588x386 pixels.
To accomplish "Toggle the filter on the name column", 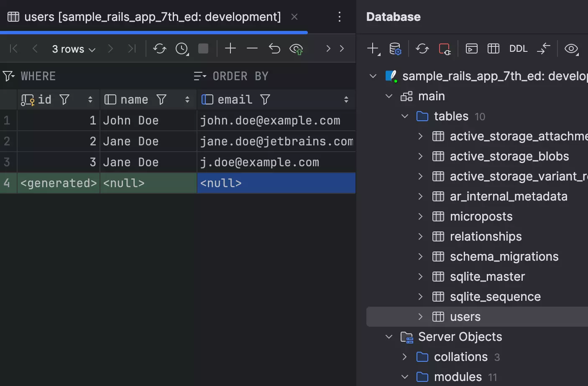I will click(161, 99).
